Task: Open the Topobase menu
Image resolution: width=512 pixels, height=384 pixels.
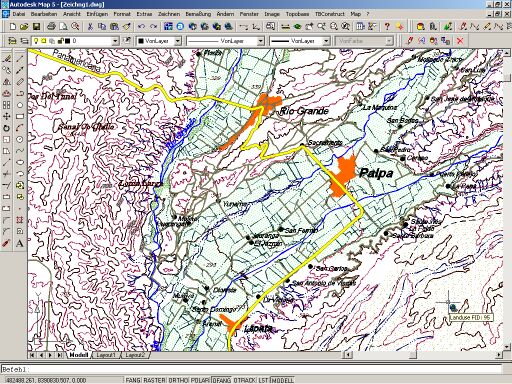Action: pyautogui.click(x=297, y=14)
